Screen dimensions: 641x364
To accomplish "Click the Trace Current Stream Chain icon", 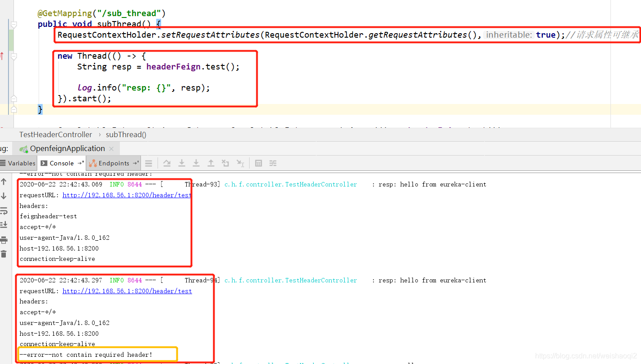I will (273, 163).
